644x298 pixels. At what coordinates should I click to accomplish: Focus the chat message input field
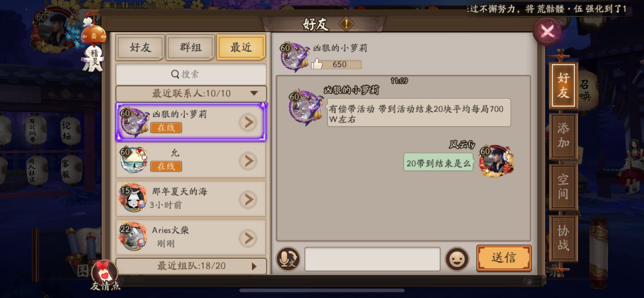[x=372, y=259]
